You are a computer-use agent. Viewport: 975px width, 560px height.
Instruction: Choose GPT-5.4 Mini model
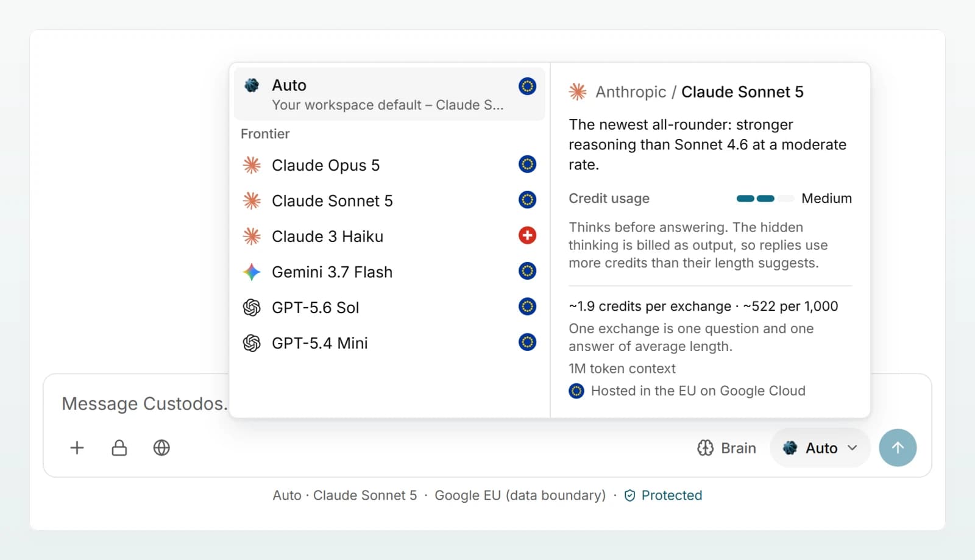click(x=389, y=342)
